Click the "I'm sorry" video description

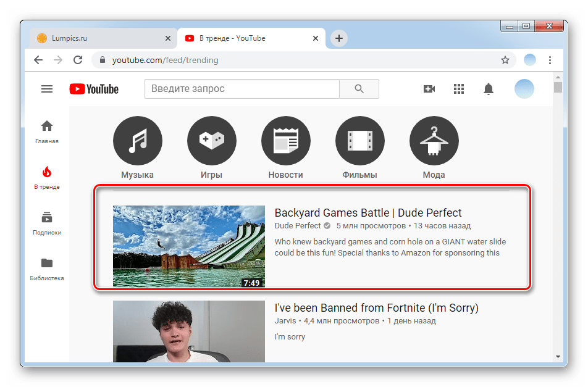(290, 337)
